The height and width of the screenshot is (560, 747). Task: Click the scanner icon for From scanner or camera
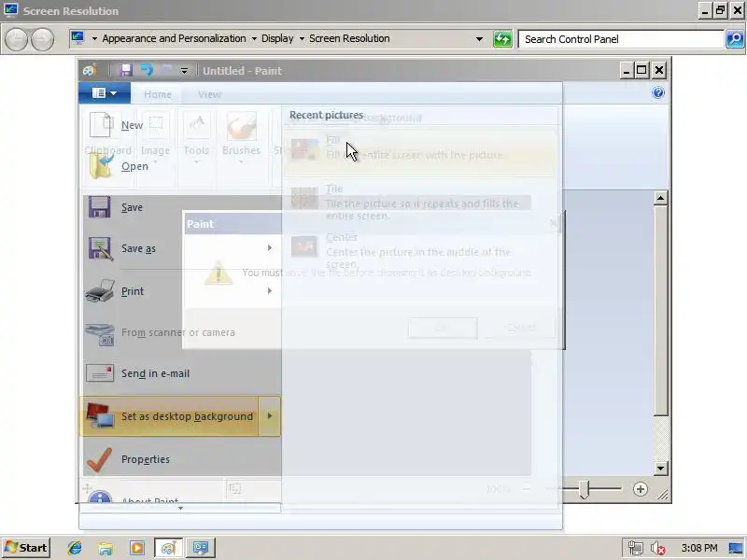click(100, 333)
